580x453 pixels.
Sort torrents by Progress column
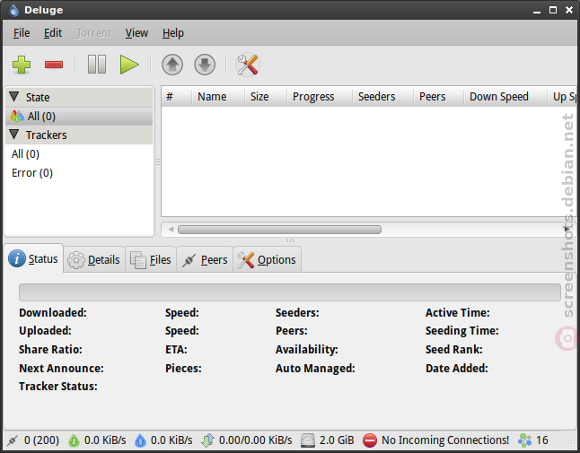point(320,97)
